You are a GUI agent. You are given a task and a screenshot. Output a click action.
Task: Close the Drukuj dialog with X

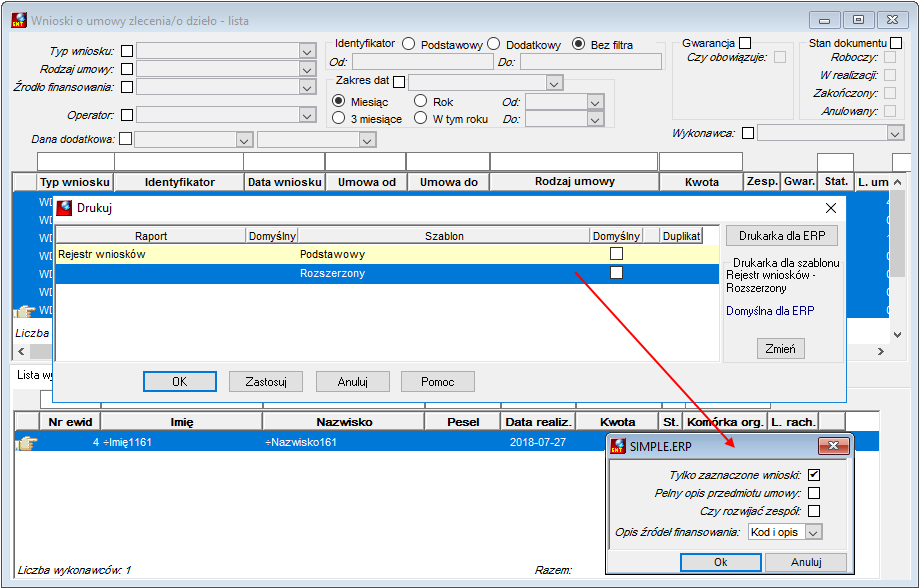[830, 208]
